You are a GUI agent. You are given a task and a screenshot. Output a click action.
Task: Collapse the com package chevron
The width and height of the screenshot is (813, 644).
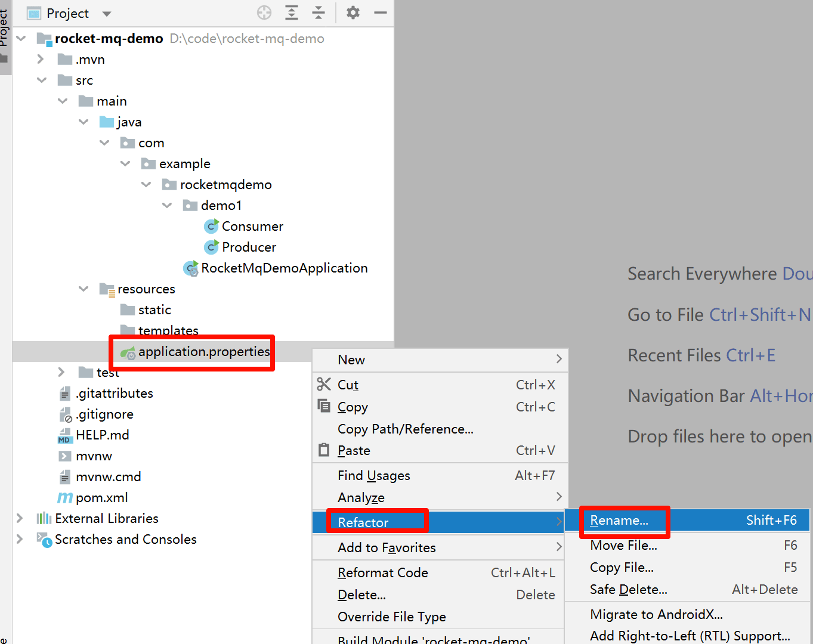pos(104,143)
